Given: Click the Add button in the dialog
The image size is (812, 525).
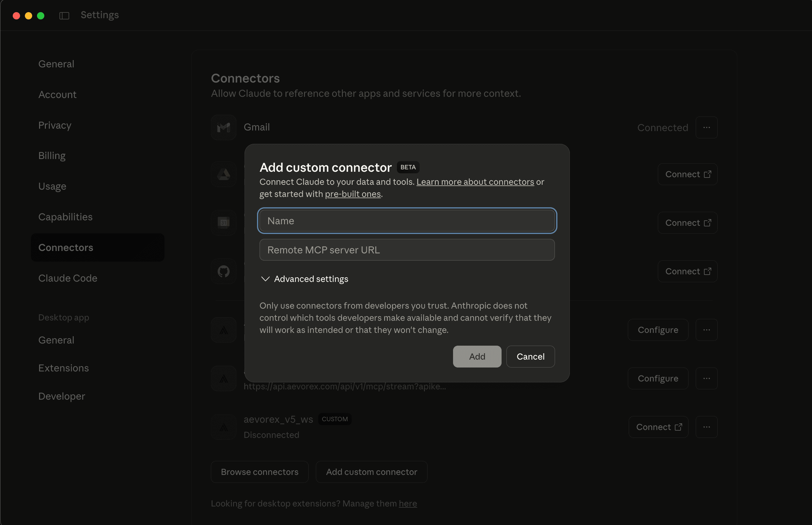Looking at the screenshot, I should coord(477,356).
